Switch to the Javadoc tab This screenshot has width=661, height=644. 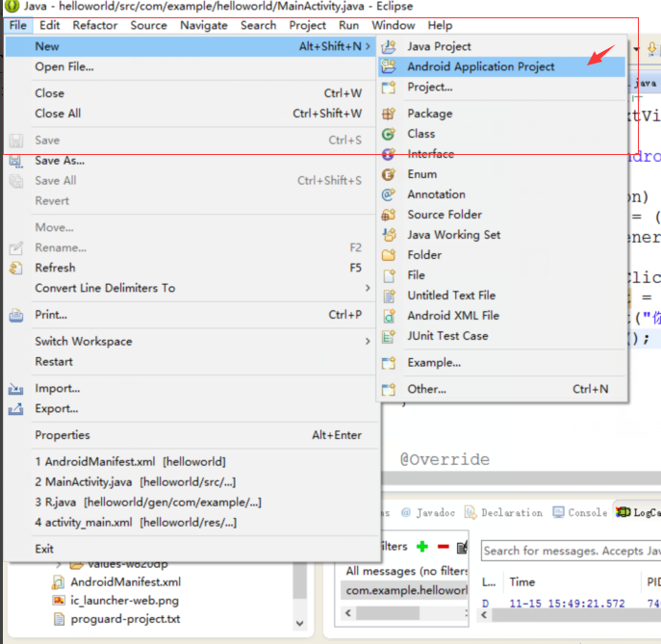(x=428, y=512)
